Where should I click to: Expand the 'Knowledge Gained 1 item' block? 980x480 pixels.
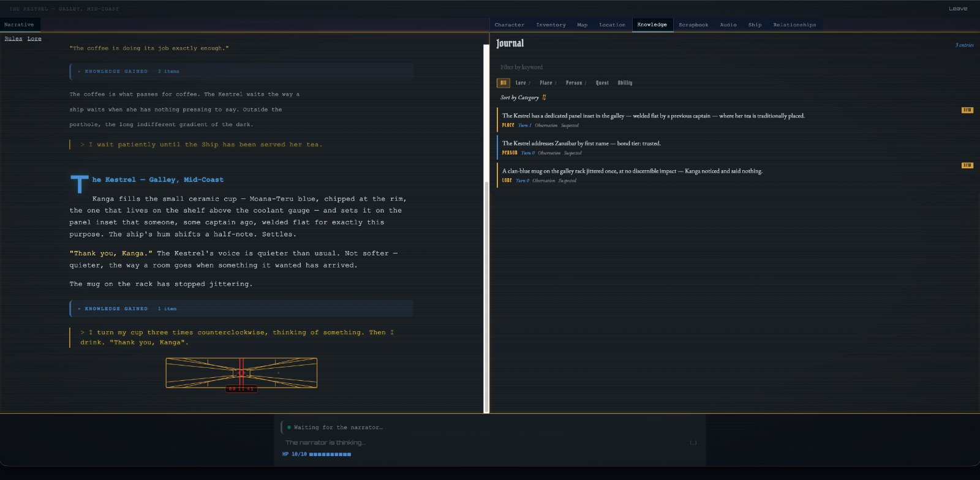pyautogui.click(x=241, y=309)
